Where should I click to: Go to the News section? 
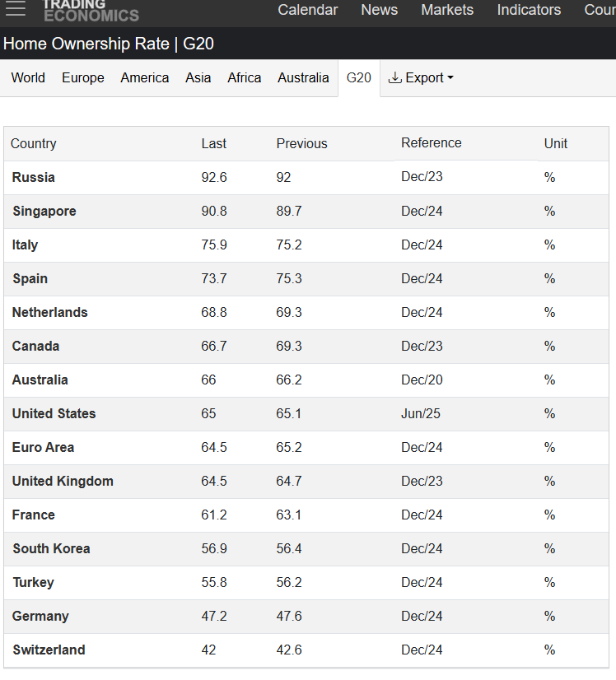pos(379,10)
